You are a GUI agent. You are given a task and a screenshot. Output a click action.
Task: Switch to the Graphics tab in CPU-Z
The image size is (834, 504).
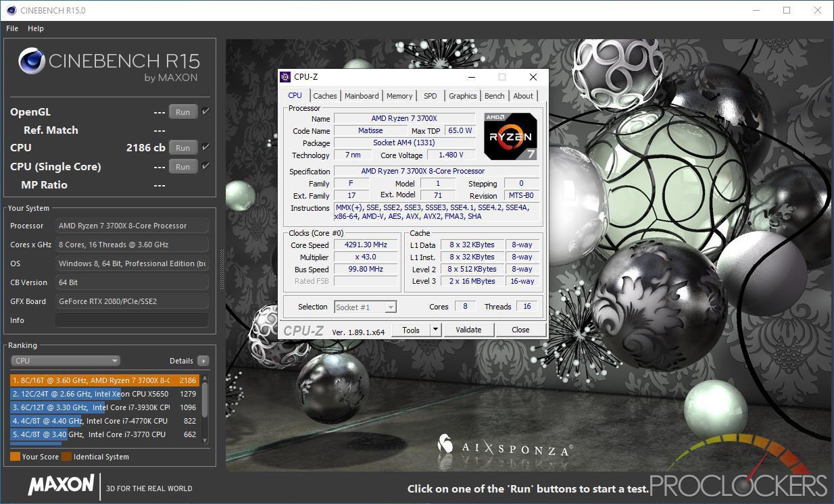[463, 96]
